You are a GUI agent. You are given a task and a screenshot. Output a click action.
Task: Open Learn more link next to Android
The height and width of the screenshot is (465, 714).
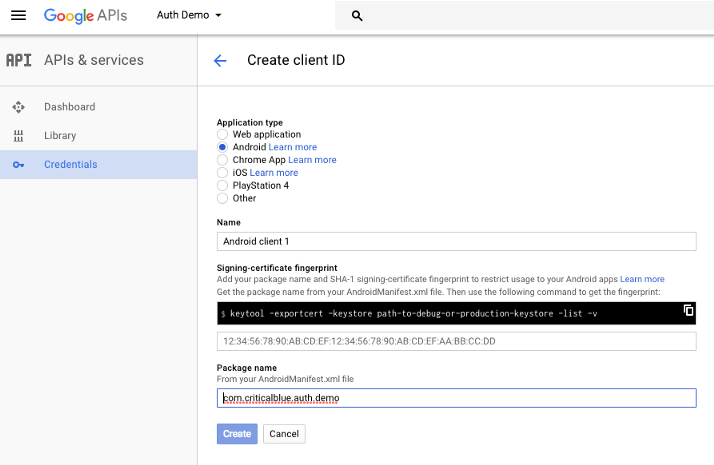293,147
